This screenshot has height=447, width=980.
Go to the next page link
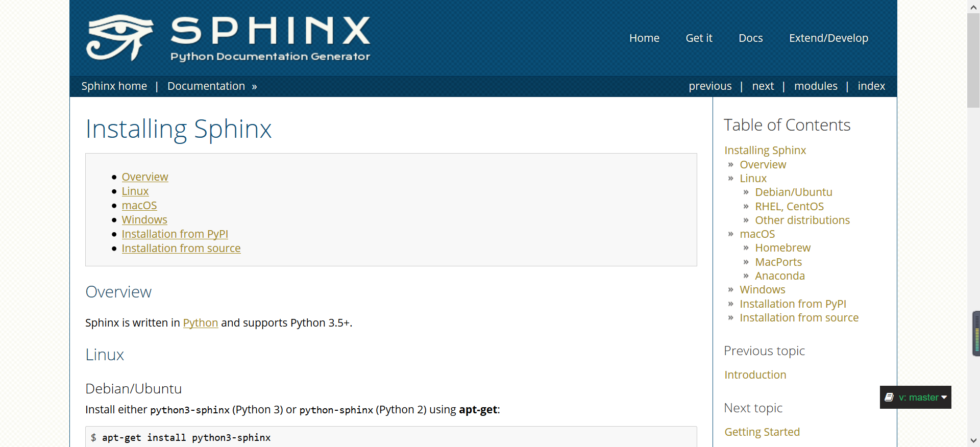763,86
